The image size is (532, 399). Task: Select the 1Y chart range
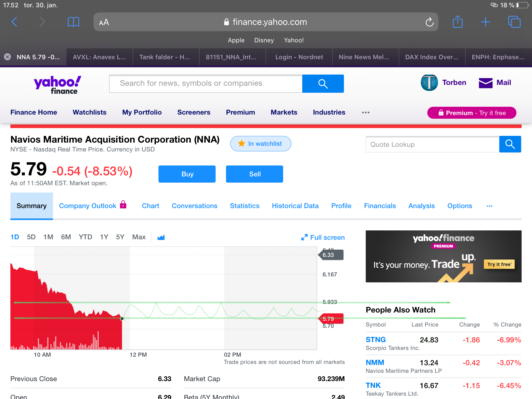[104, 237]
